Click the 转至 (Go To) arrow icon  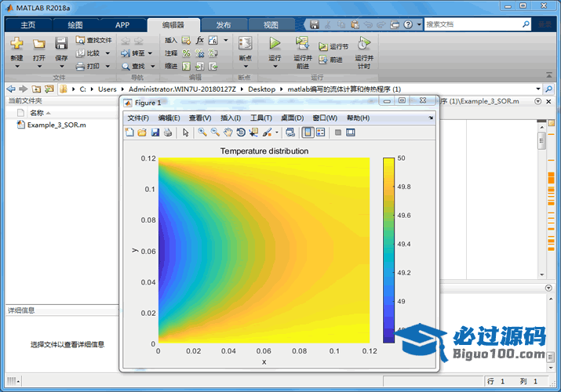click(x=126, y=53)
